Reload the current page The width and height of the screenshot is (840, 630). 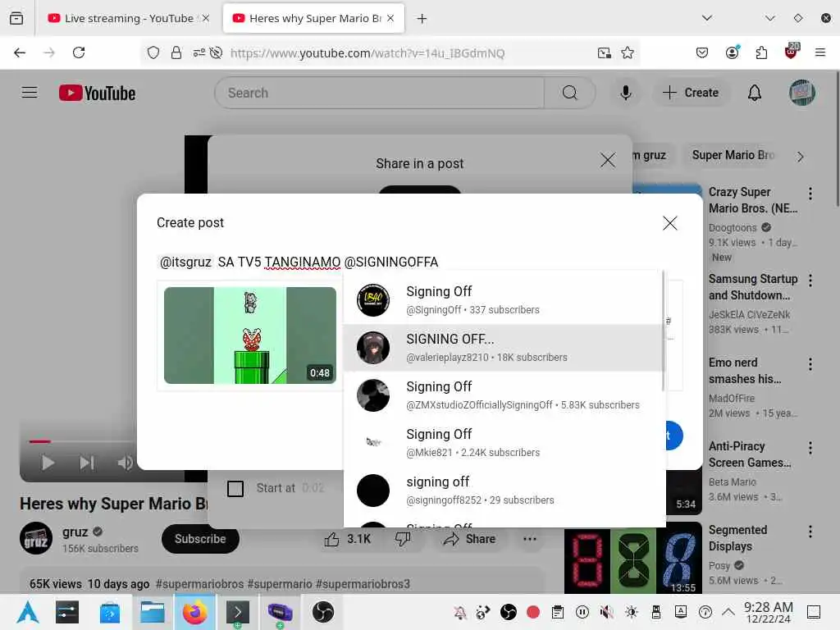coord(79,52)
